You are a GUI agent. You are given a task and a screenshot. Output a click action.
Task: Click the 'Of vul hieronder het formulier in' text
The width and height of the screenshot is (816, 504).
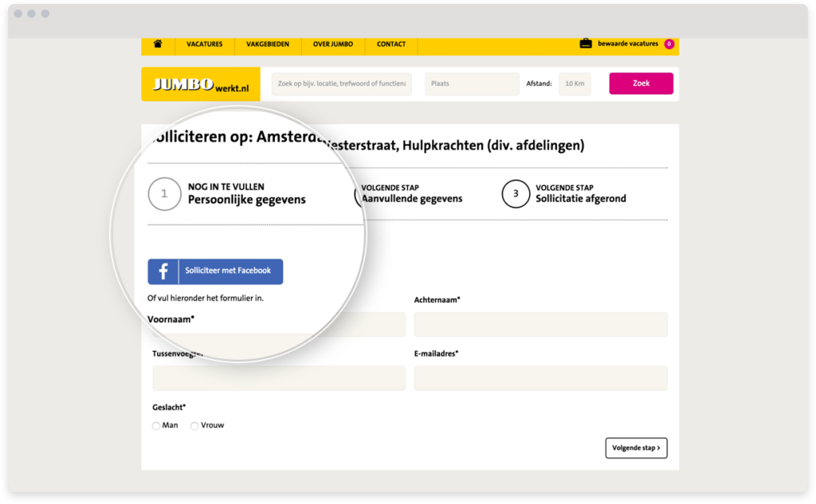206,298
